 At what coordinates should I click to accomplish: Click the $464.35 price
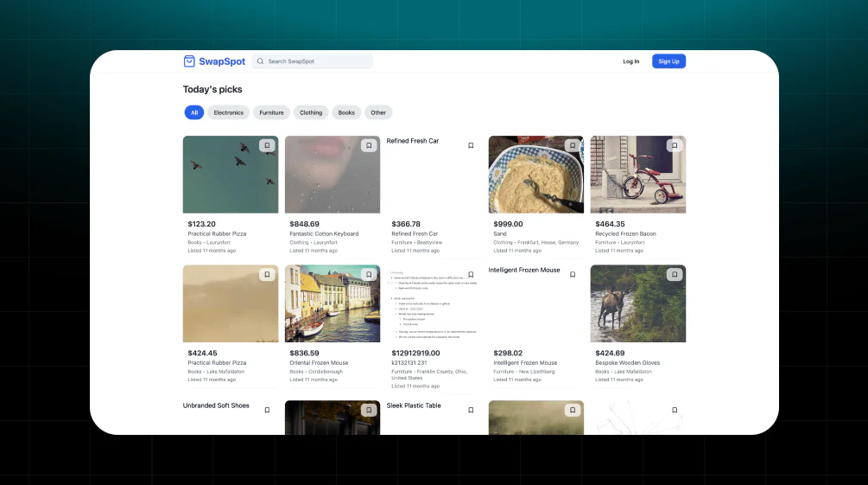610,224
